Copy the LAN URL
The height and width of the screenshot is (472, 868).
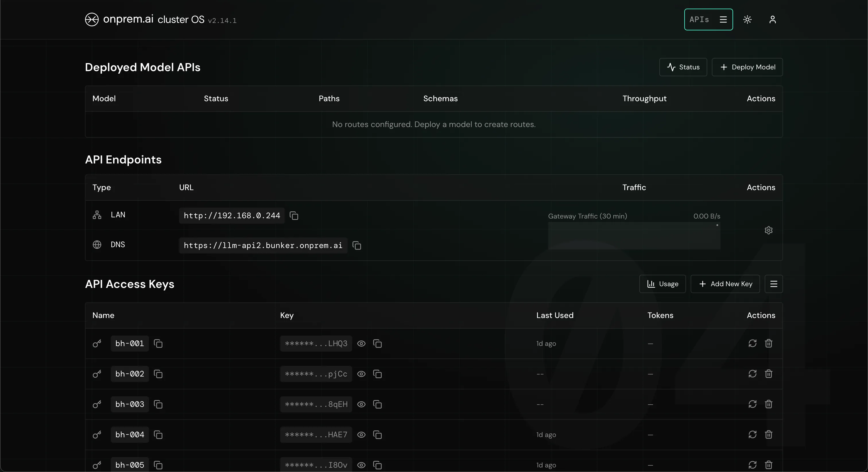(294, 215)
